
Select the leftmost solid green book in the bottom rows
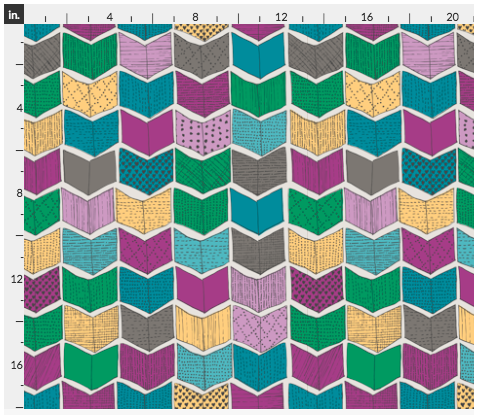(x=91, y=366)
